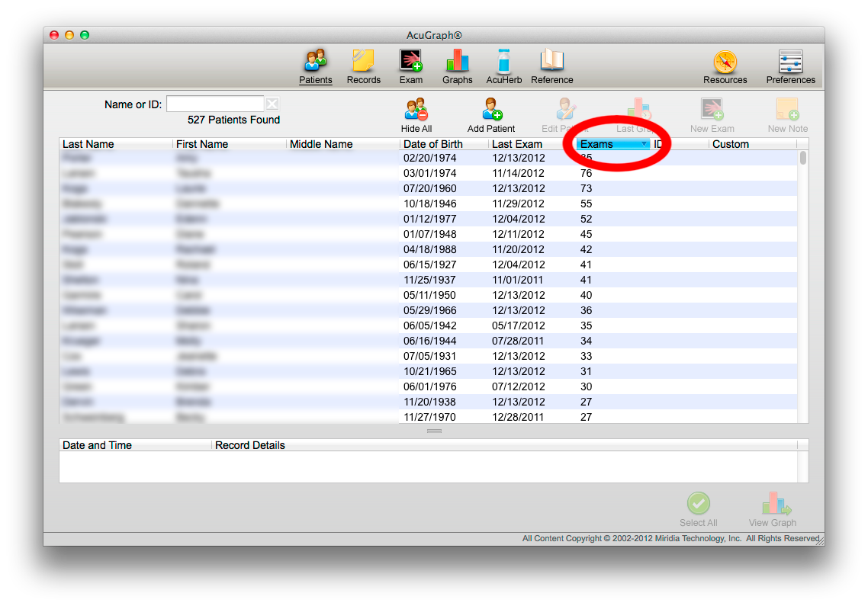Toggle the Exams column sort arrow

pyautogui.click(x=644, y=144)
